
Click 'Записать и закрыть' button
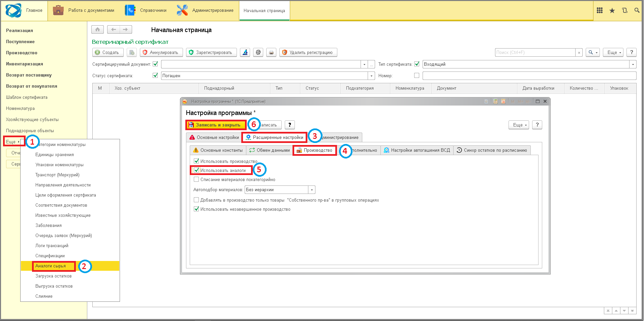click(x=216, y=125)
